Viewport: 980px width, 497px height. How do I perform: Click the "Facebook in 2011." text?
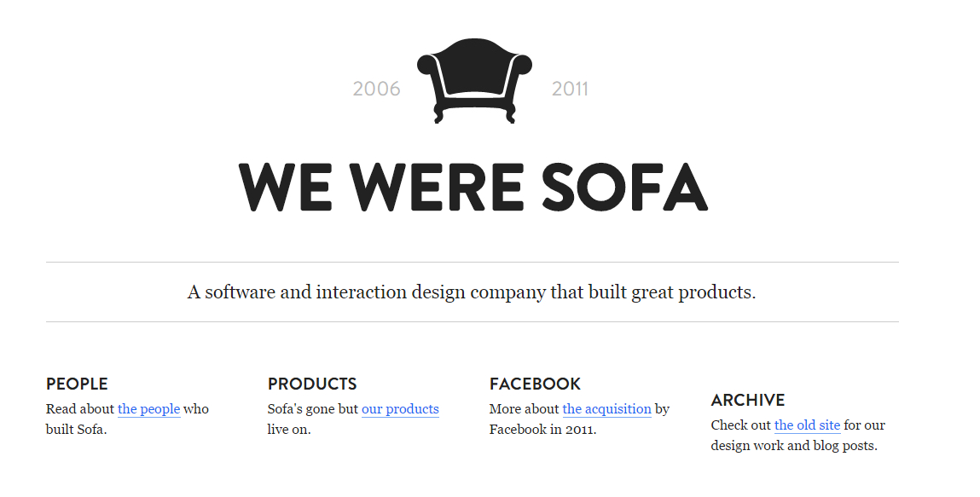pos(542,430)
